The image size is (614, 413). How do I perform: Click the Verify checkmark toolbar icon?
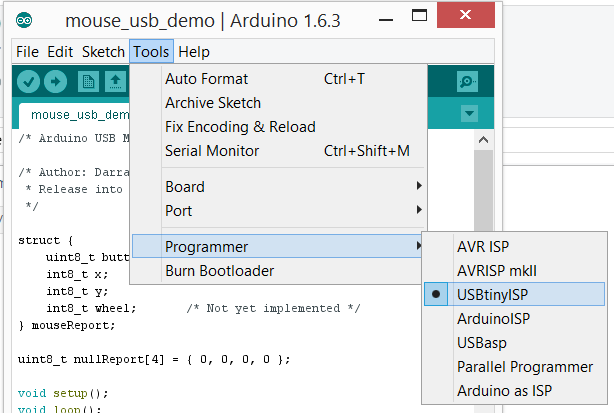[x=28, y=82]
